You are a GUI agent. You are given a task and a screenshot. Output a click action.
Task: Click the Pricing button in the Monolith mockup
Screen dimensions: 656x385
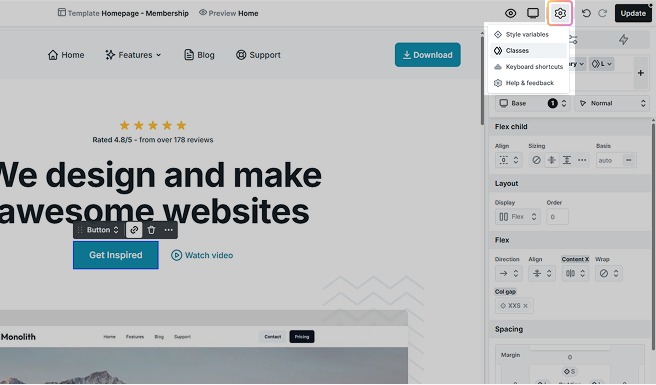pos(302,336)
